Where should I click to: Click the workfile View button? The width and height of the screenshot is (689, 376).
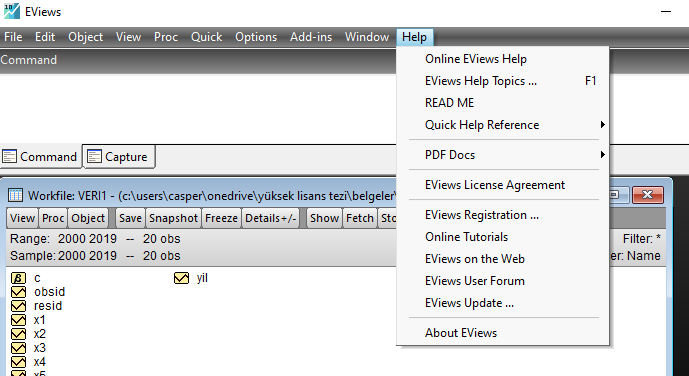(x=22, y=218)
